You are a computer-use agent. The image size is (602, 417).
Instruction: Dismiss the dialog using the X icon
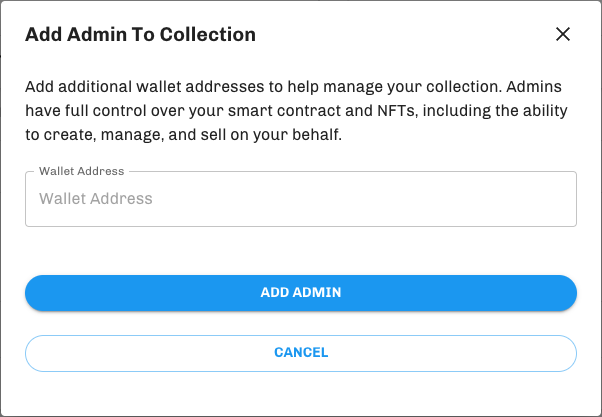563,34
